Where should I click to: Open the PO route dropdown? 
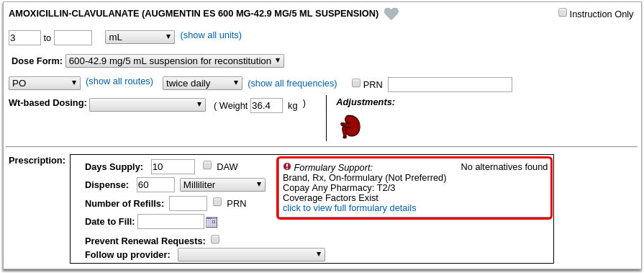point(45,83)
